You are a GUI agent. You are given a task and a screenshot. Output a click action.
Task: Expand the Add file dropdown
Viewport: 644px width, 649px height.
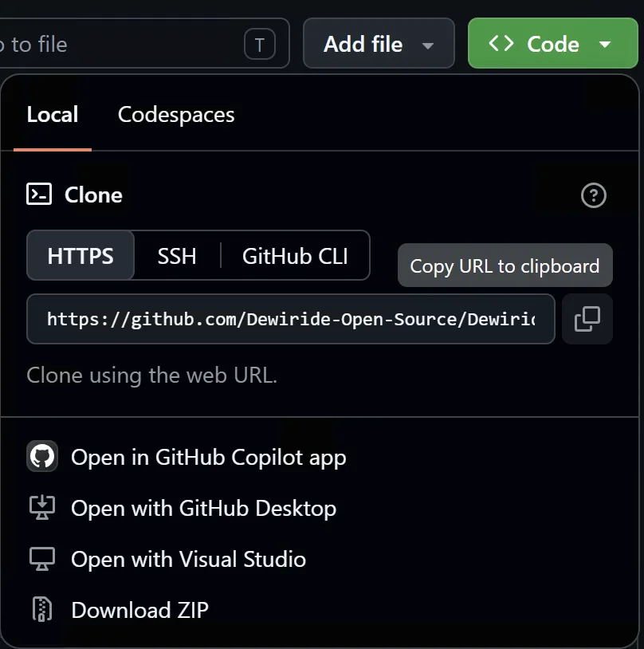(x=379, y=44)
